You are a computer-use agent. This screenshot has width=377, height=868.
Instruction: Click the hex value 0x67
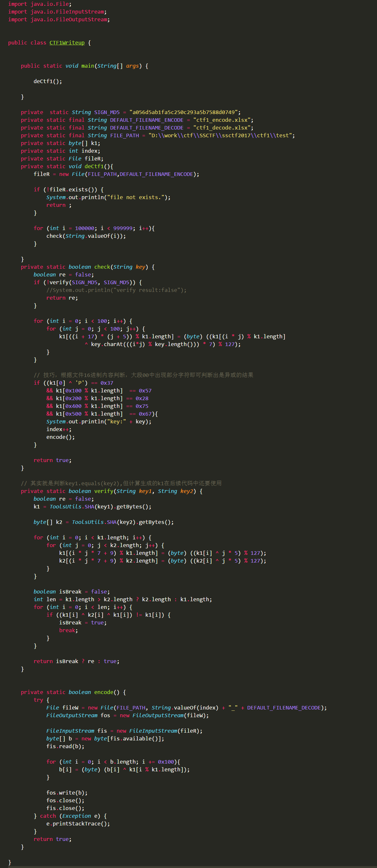pos(145,414)
